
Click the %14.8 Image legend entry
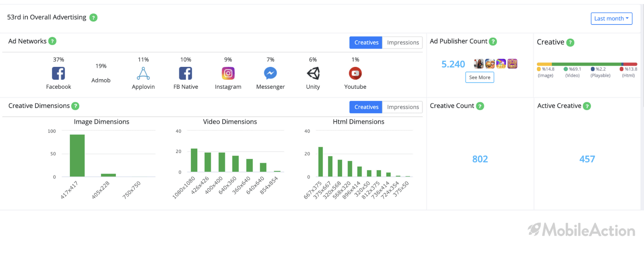tap(546, 72)
